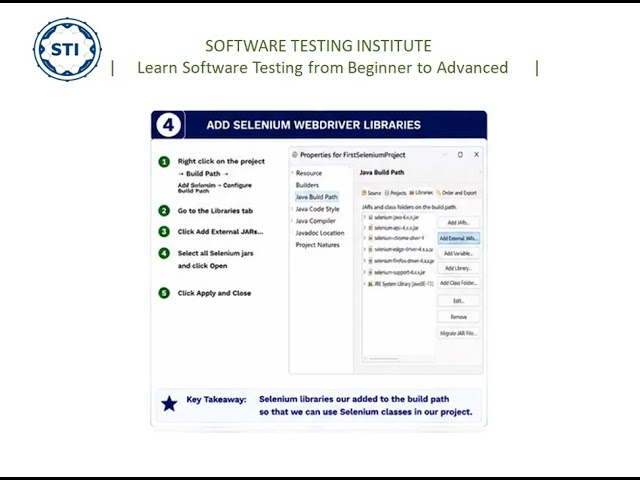Click the Projects tab icon
This screenshot has width=640, height=480.
point(387,193)
